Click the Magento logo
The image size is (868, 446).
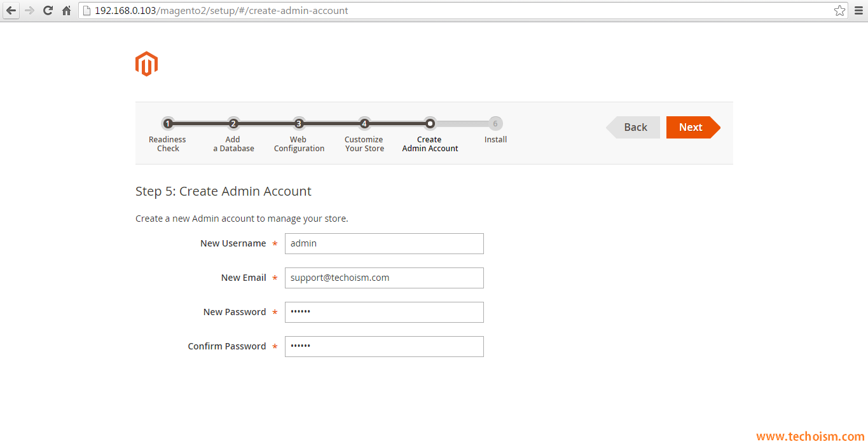coord(146,64)
